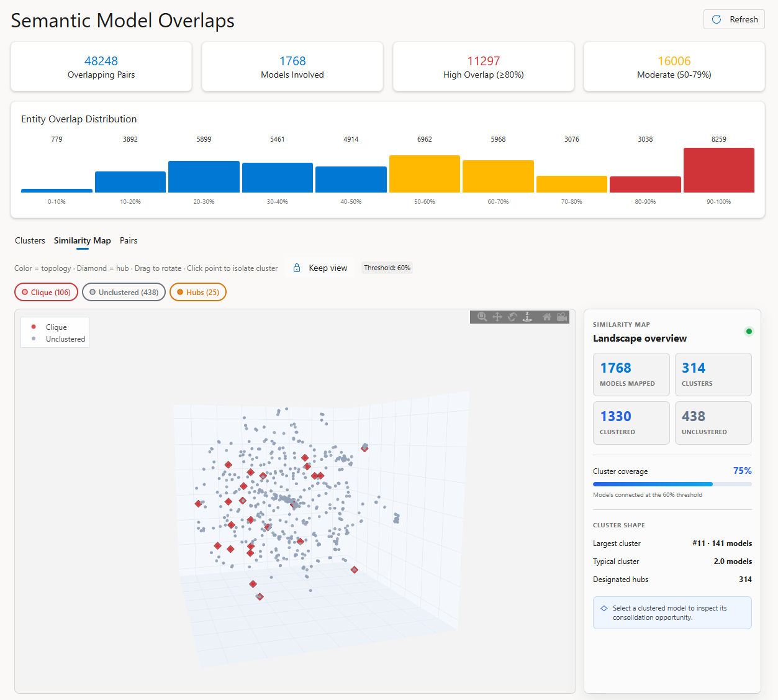Click the '#11 · 141 models' value
Screen dimensions: 778x700
pos(722,543)
